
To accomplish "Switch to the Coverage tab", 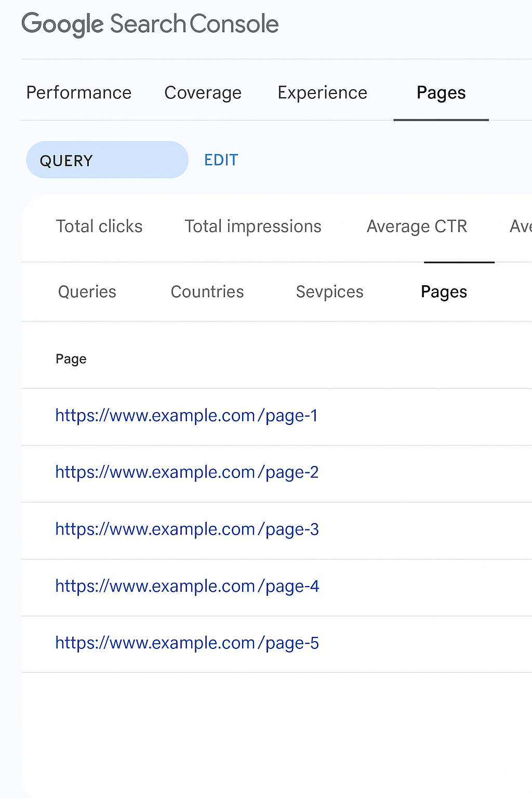I will coord(203,92).
